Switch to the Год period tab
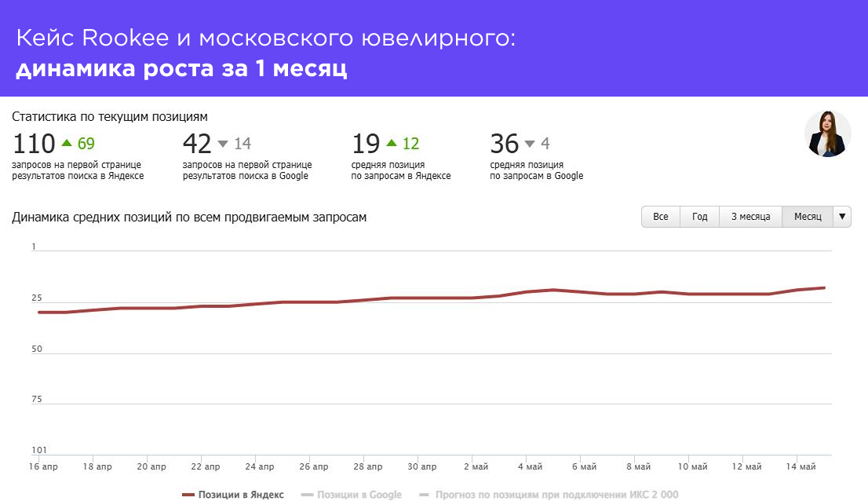The height and width of the screenshot is (501, 868). pos(698,216)
